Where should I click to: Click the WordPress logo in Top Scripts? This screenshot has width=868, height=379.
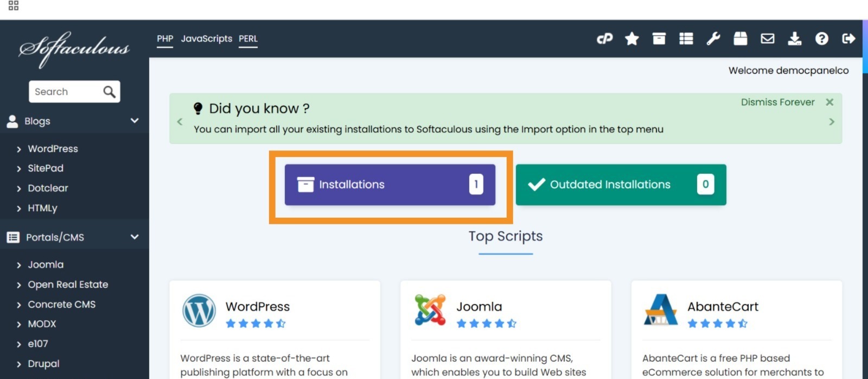199,310
